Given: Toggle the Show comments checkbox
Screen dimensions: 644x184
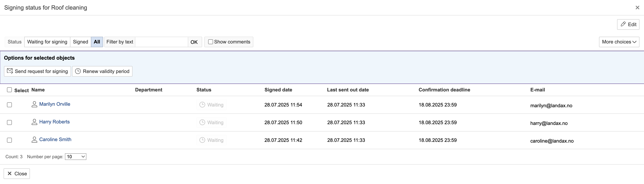Looking at the screenshot, I should tap(211, 42).
